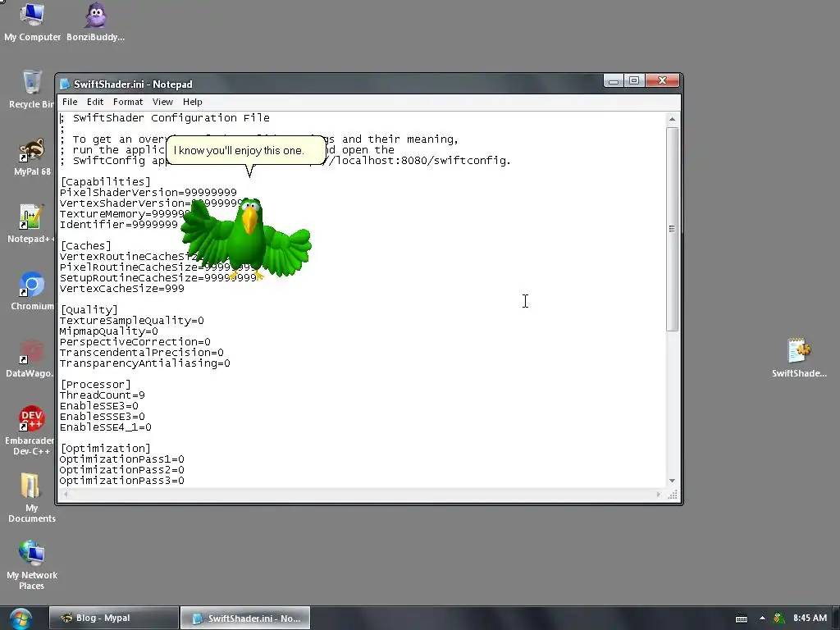Click the VertexCacheSize=999 line
Image resolution: width=840 pixels, height=630 pixels.
click(121, 289)
